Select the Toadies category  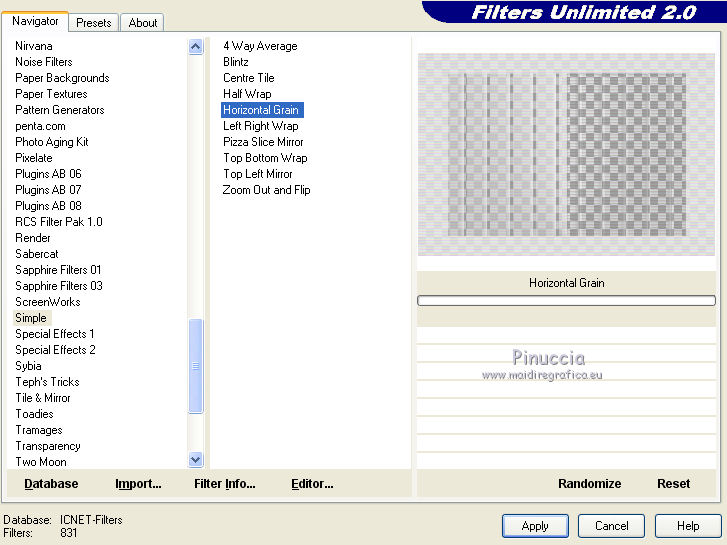[34, 414]
